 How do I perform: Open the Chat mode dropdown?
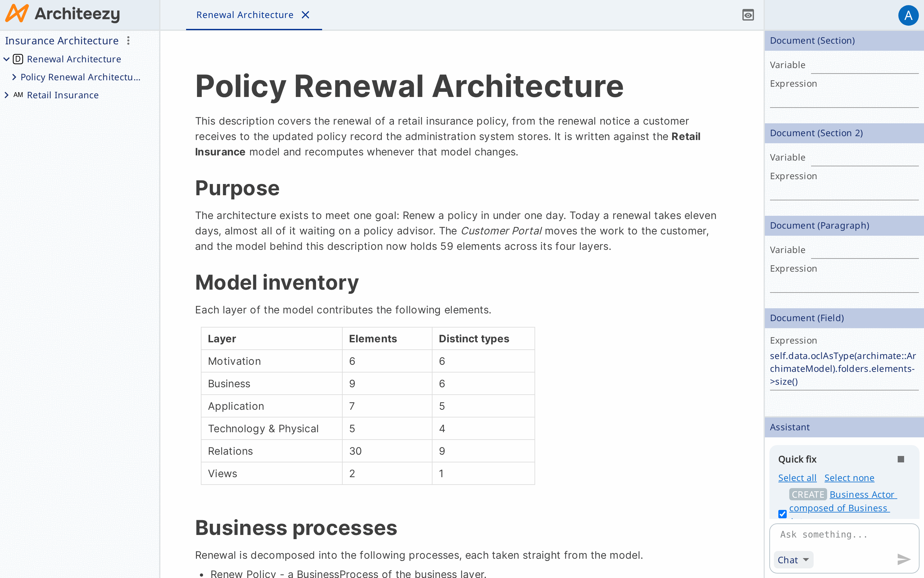tap(793, 560)
